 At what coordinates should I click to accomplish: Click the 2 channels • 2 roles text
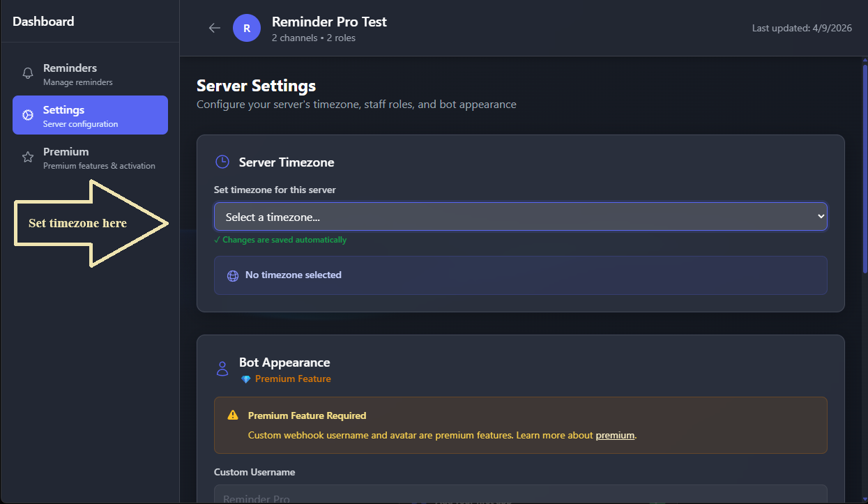pos(314,38)
